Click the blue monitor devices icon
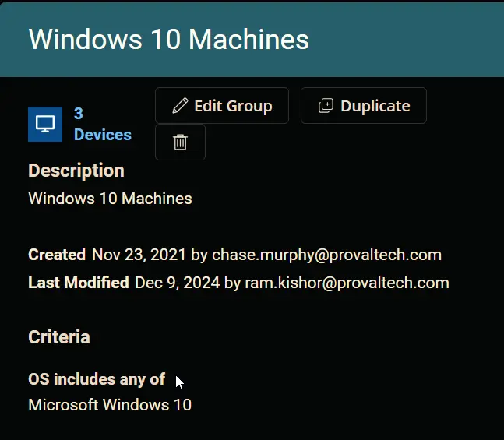This screenshot has width=504, height=440. pos(45,124)
